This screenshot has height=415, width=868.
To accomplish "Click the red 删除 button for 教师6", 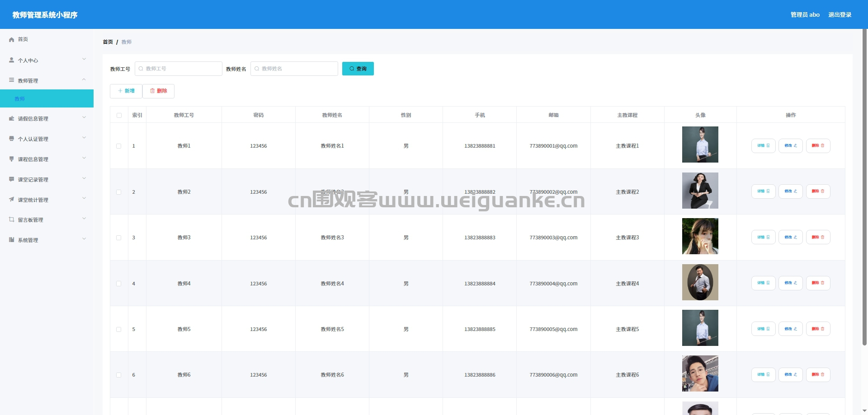I will coord(818,375).
